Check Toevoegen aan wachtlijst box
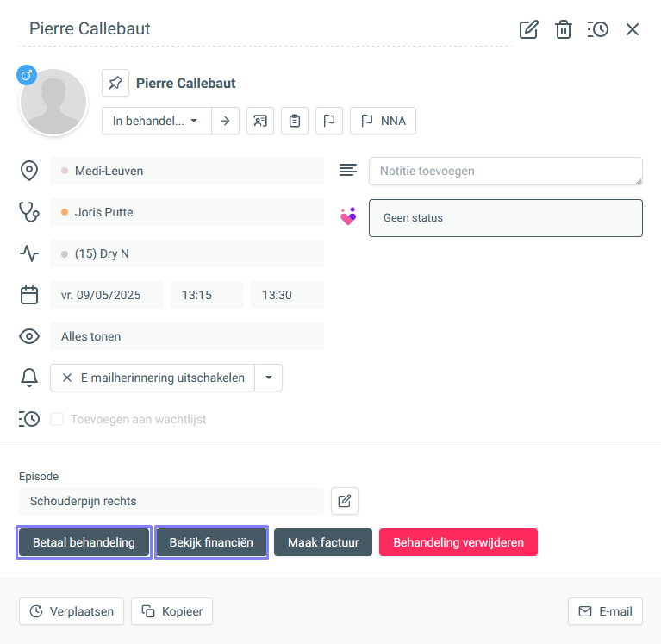This screenshot has width=661, height=644. [57, 419]
